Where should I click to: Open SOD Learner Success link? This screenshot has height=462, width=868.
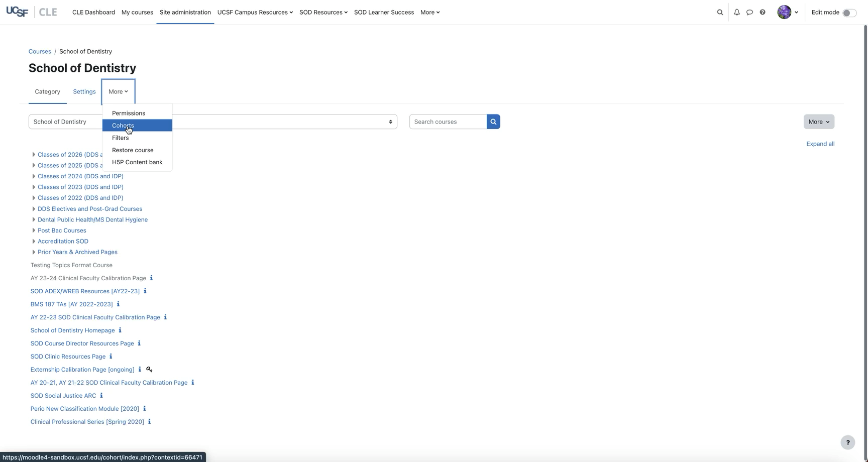(384, 12)
